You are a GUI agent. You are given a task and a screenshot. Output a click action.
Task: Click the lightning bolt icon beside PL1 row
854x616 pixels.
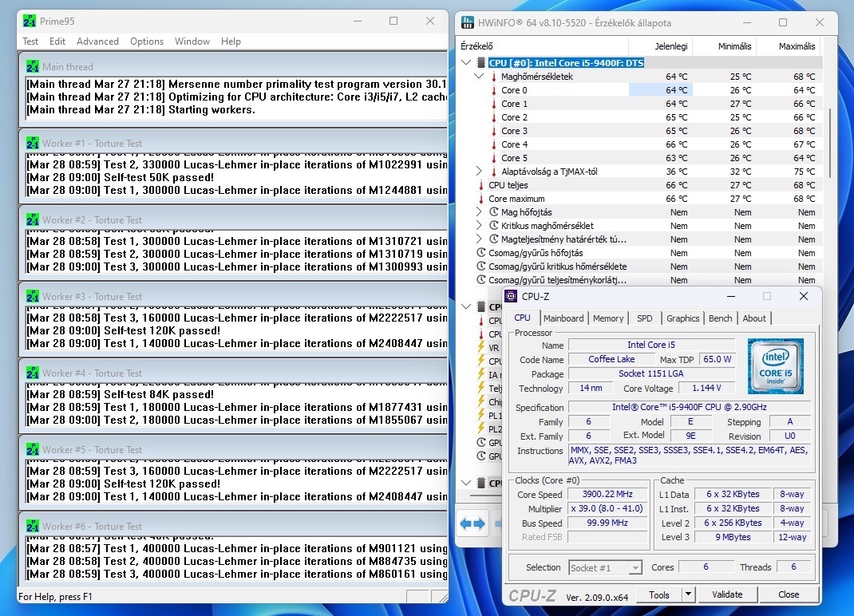click(481, 415)
